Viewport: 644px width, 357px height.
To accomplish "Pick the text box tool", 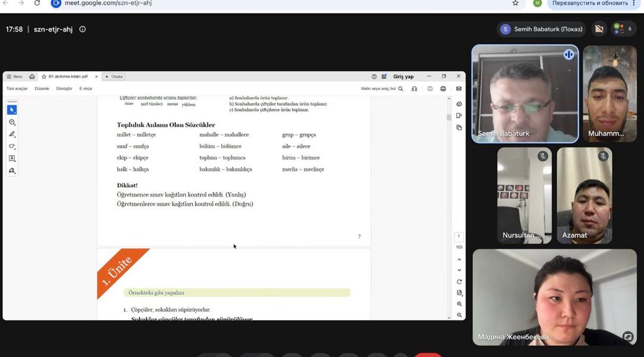I will click(x=12, y=158).
